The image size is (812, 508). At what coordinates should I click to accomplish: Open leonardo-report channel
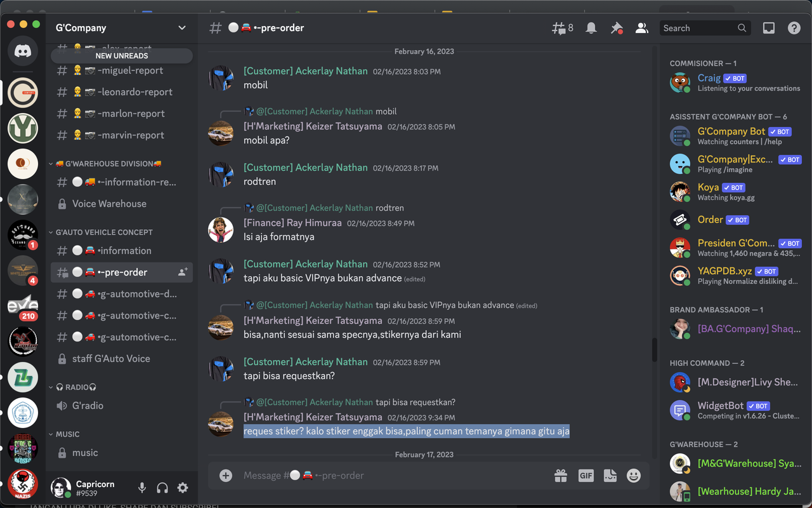click(122, 92)
